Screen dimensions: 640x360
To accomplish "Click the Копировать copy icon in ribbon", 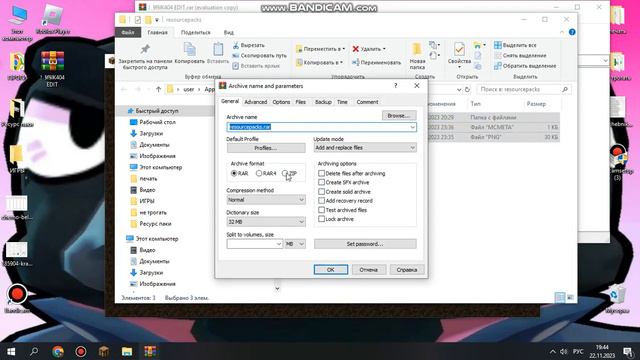I will click(x=189, y=49).
